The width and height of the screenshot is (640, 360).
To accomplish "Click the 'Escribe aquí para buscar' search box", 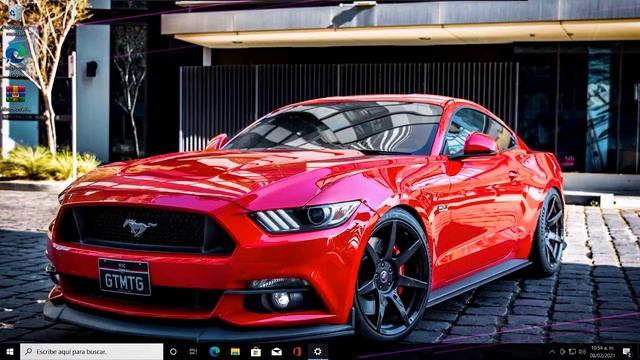I will pos(91,351).
